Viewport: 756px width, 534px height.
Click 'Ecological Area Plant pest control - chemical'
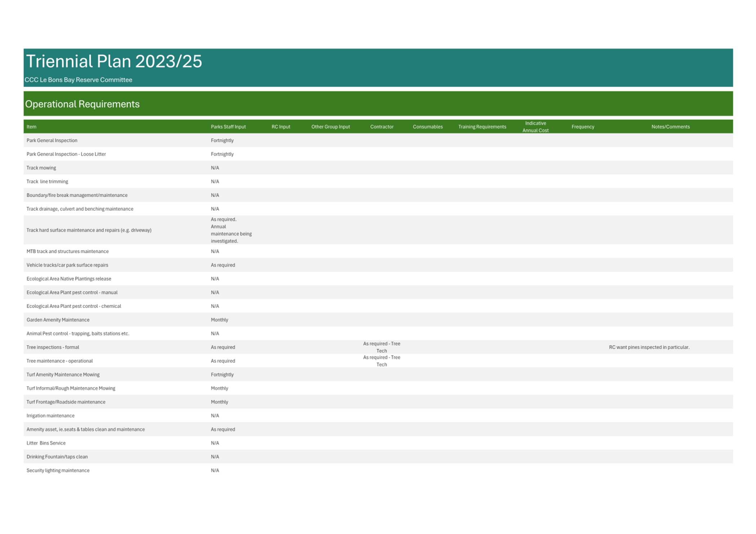click(73, 306)
